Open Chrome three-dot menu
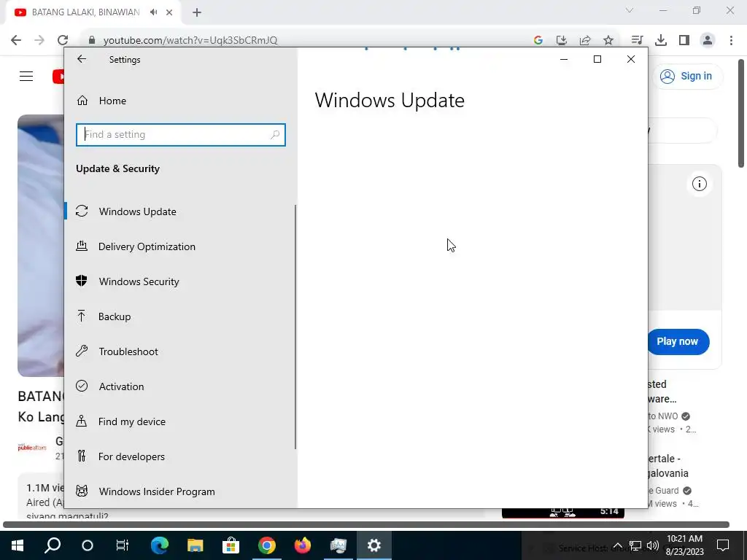 731,41
